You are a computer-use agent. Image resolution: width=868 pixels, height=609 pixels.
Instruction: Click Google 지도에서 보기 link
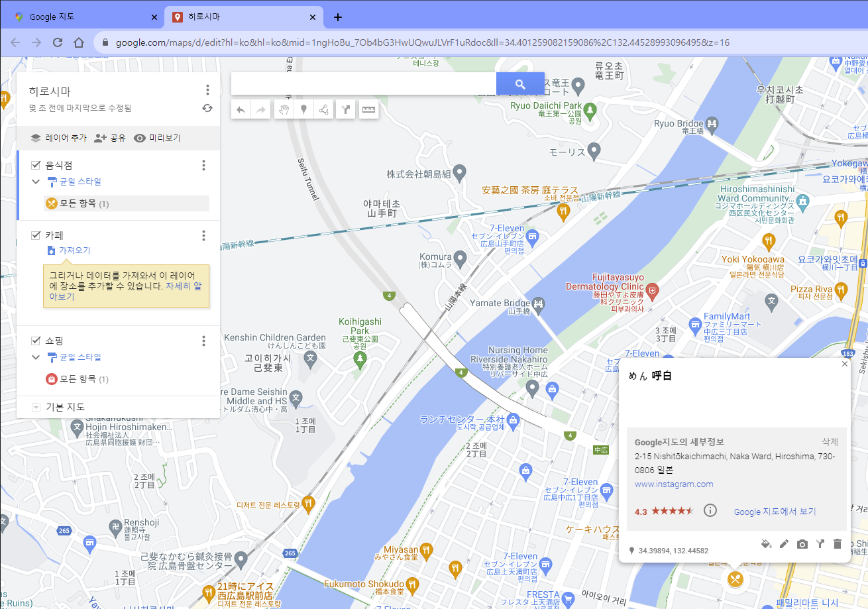pyautogui.click(x=775, y=512)
